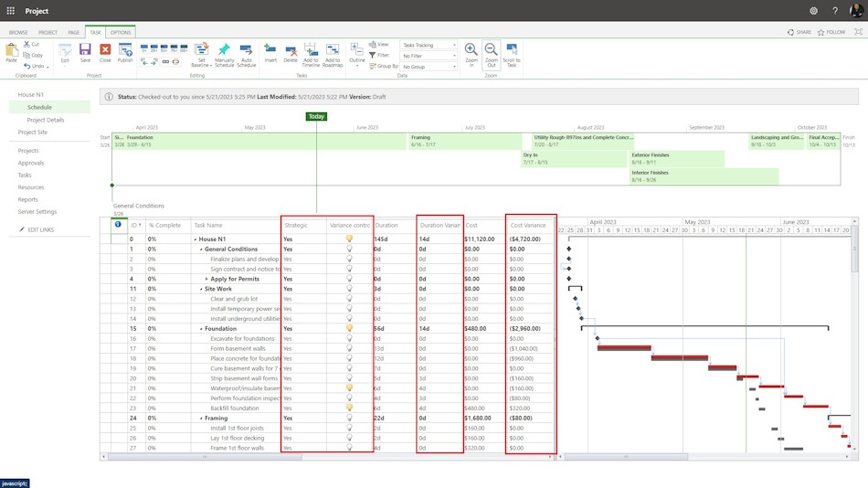Click the Auto Schedule icon
This screenshot has height=488, width=868.
[247, 50]
